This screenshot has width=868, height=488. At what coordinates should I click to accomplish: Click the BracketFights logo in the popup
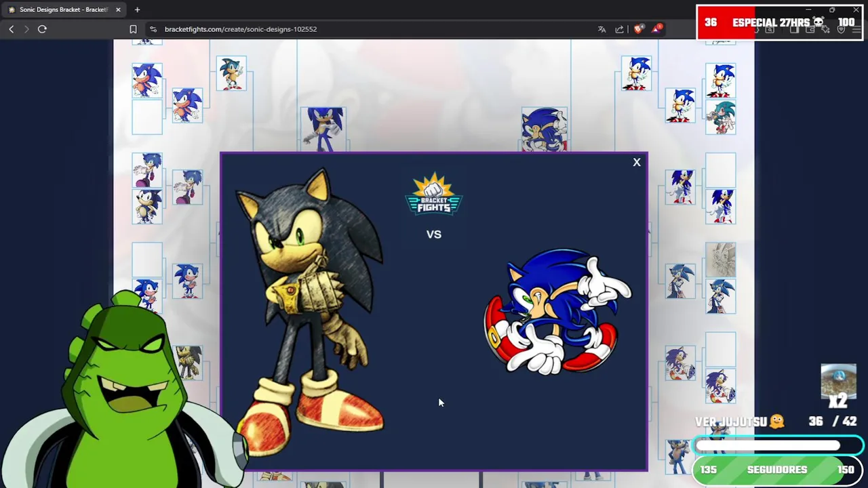click(x=434, y=195)
